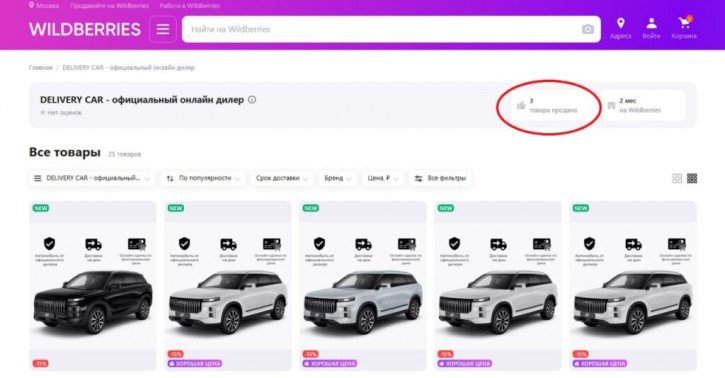Expand the Срок доставки filter dropdown

pyautogui.click(x=282, y=178)
